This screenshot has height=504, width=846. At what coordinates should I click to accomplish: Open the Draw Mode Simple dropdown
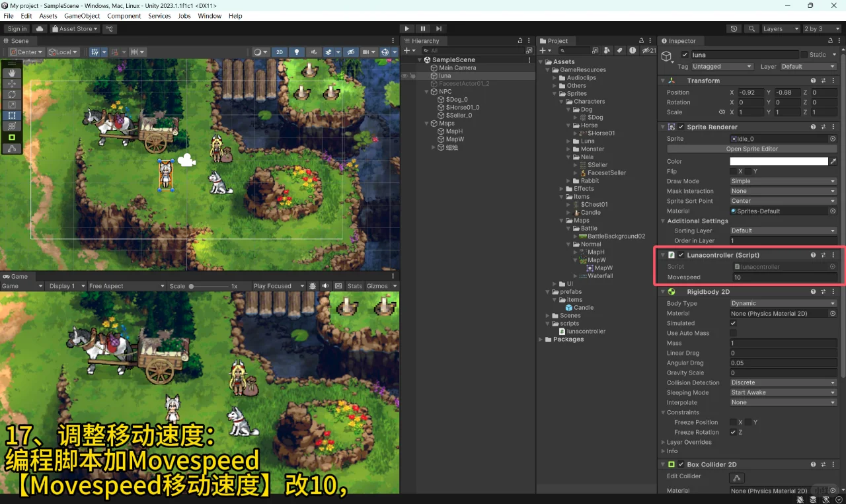[783, 181]
